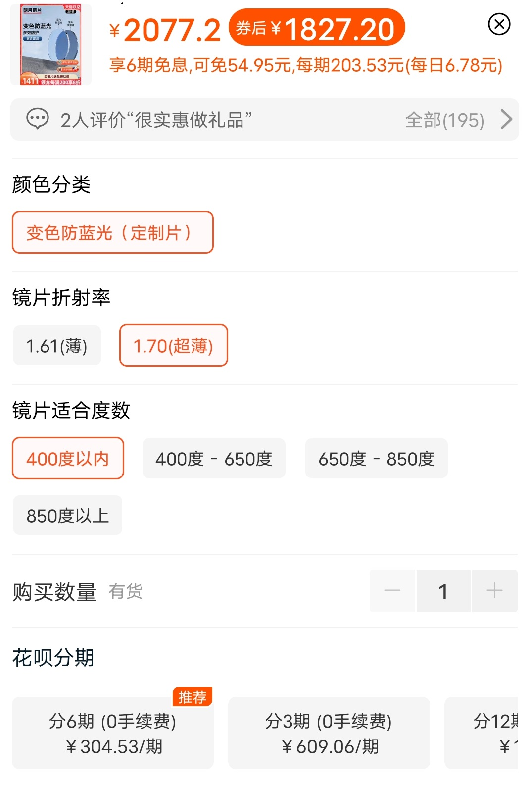Image resolution: width=532 pixels, height=793 pixels.
Task: Tap the quantity number field
Action: [443, 591]
